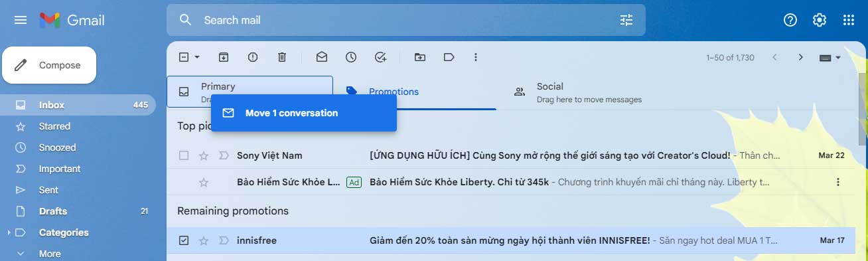The image size is (868, 261).
Task: Open the Support help icon
Action: [790, 20]
